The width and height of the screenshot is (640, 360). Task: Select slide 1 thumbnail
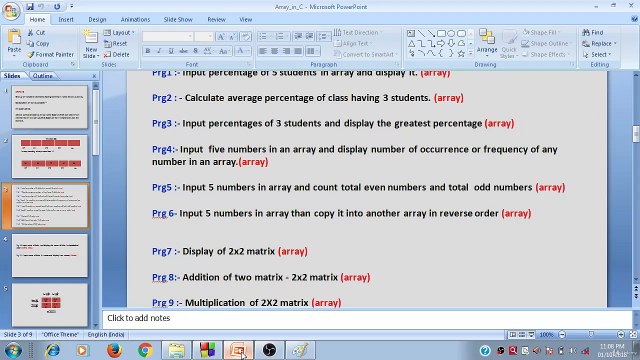(x=50, y=107)
